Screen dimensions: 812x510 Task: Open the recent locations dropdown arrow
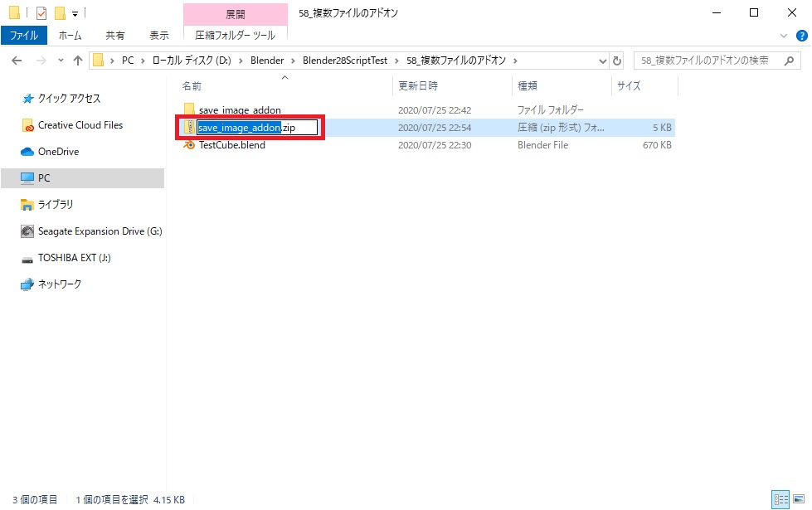click(61, 61)
